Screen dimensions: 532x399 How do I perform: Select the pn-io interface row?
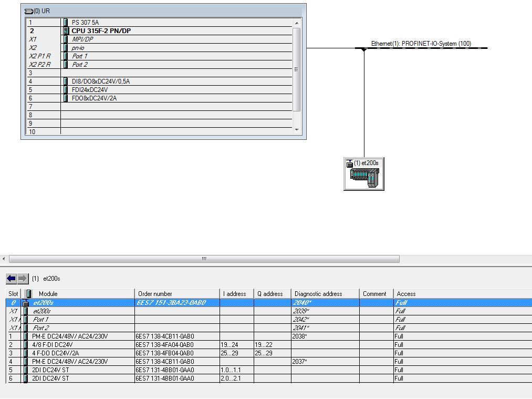click(160, 47)
